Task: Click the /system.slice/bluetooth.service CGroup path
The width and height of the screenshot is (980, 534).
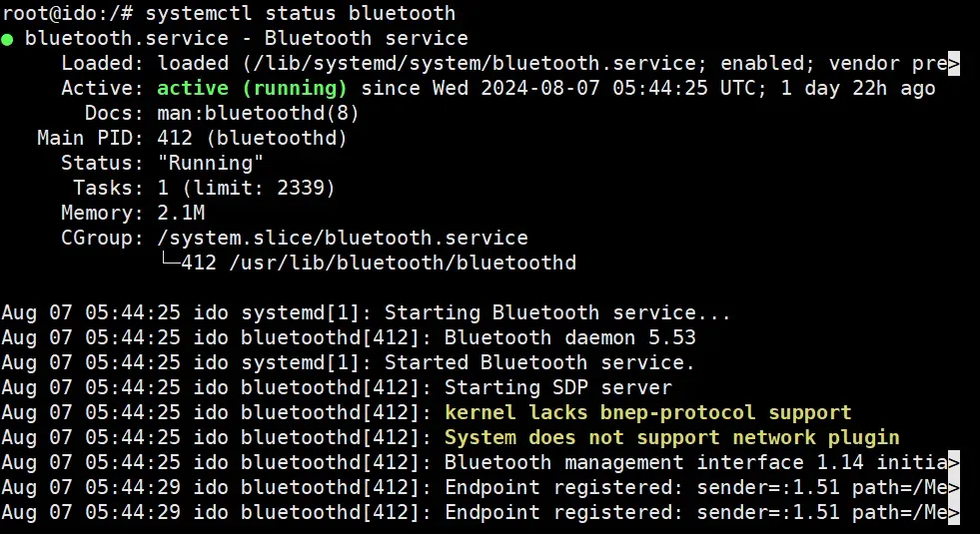Action: click(x=343, y=238)
